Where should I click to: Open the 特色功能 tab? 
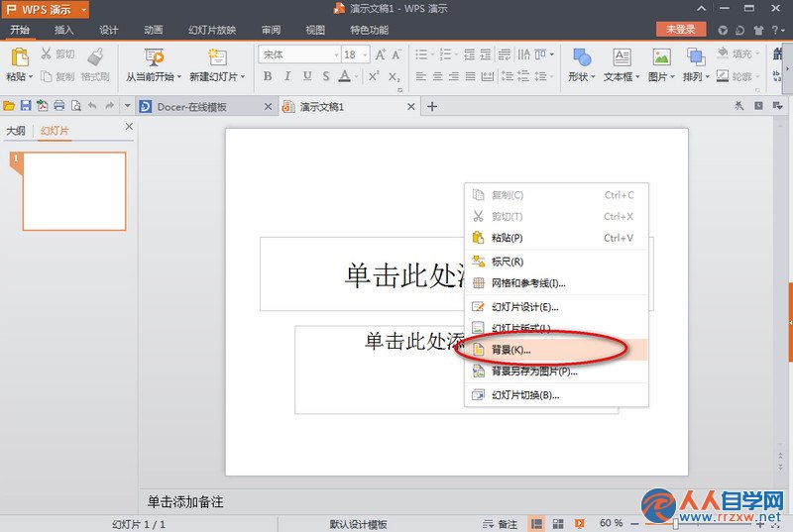click(369, 30)
